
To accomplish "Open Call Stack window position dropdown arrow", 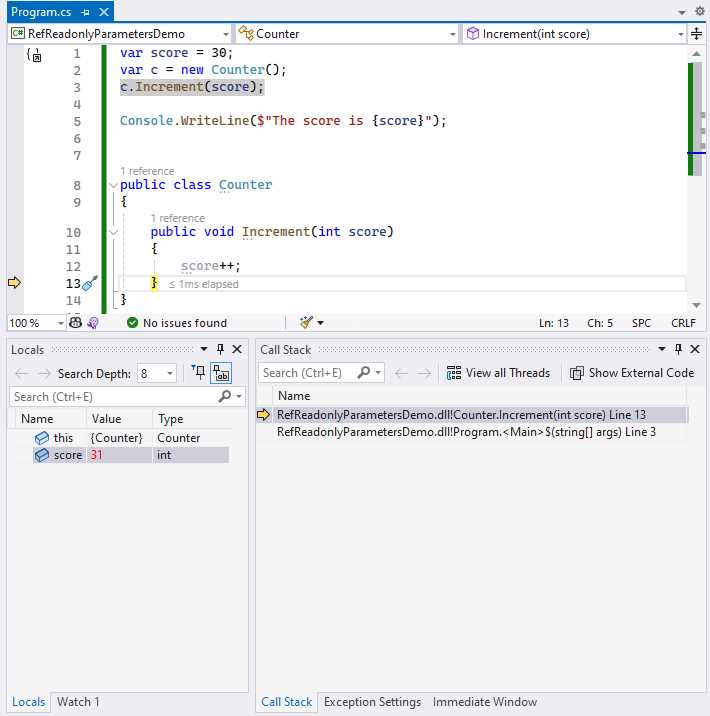I will click(662, 349).
